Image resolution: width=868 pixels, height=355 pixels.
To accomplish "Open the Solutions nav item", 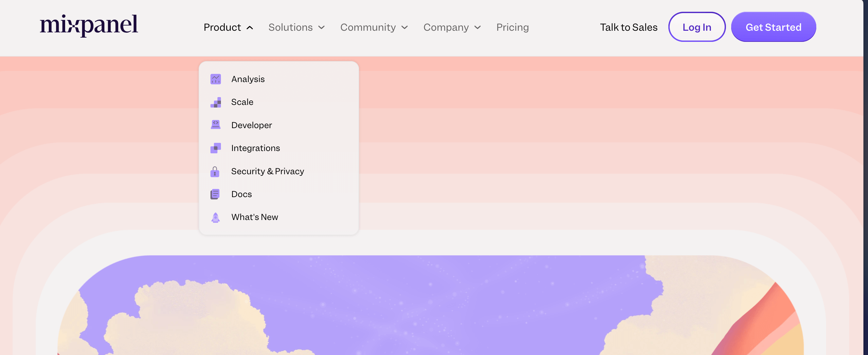I will click(290, 27).
